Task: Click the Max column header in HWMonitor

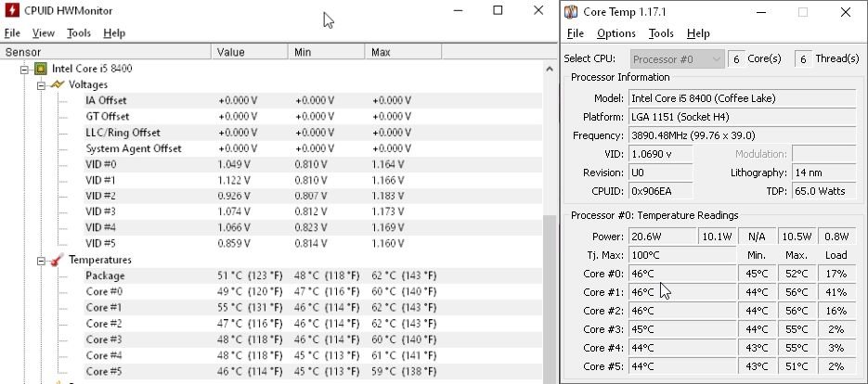Action: point(403,52)
